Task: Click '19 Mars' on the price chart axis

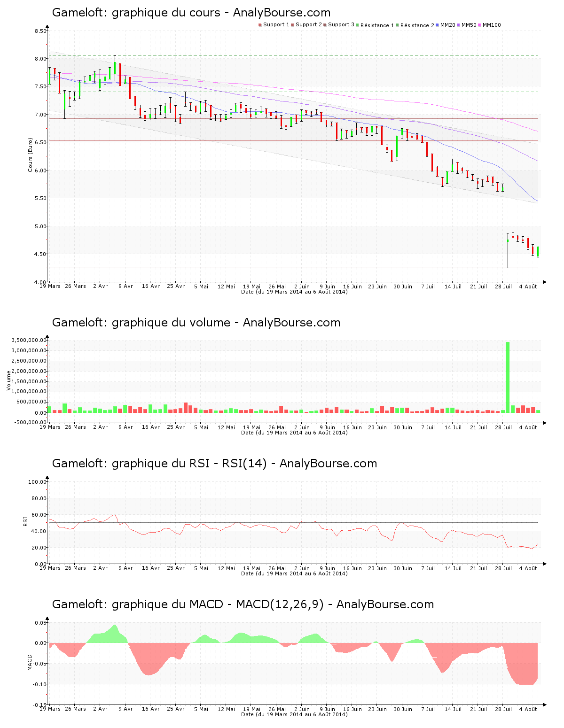Action: [x=50, y=287]
